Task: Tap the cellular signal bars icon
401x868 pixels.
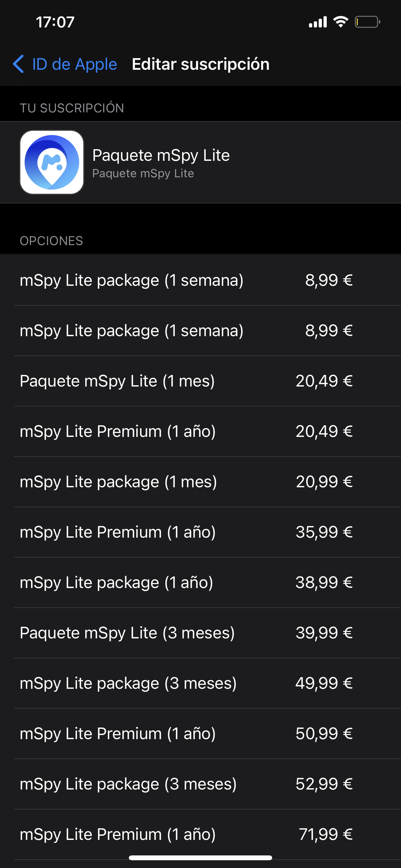Action: [x=318, y=22]
